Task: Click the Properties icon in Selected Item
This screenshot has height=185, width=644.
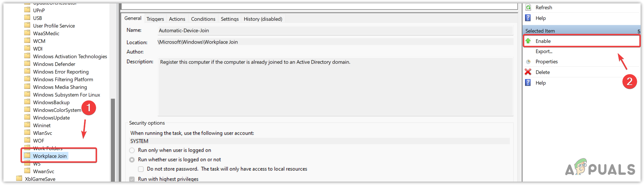Action: click(528, 62)
